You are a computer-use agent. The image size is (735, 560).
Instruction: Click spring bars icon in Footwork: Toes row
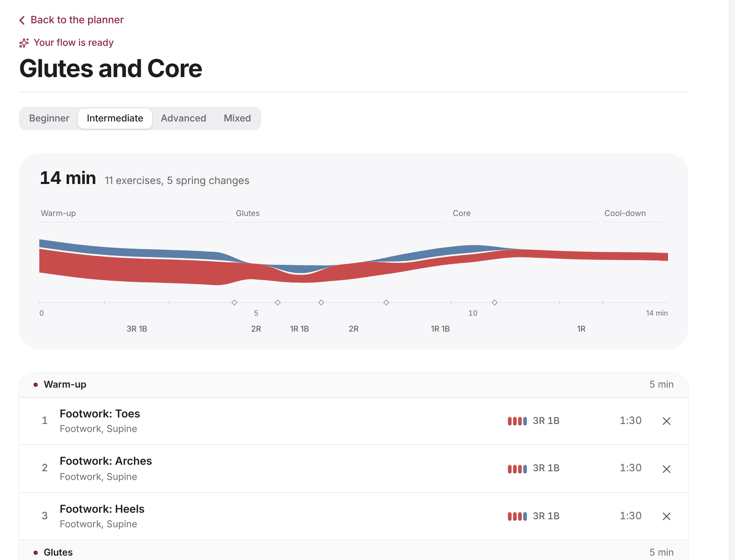tap(517, 421)
